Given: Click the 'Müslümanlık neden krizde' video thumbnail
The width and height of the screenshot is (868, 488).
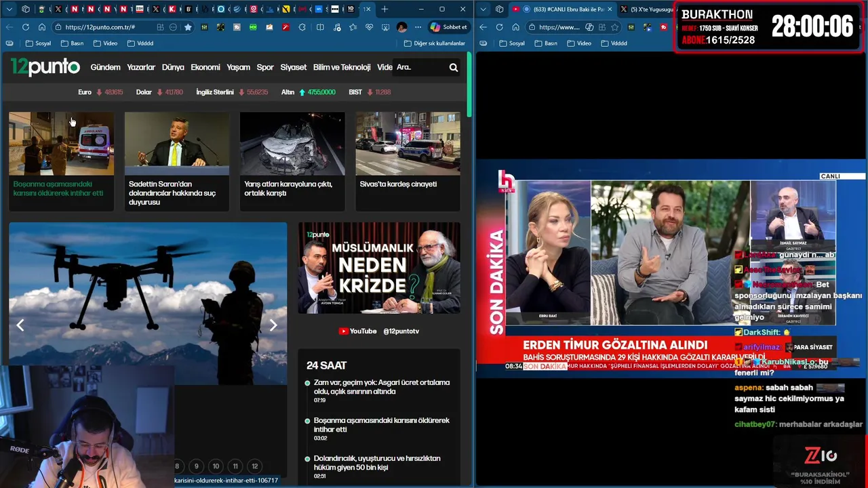Looking at the screenshot, I should (379, 268).
